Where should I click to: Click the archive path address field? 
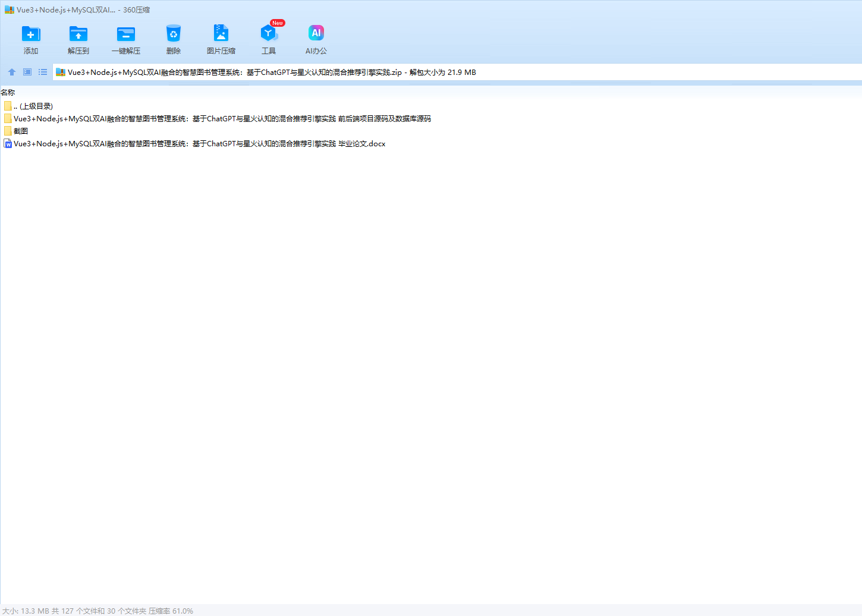coord(457,73)
